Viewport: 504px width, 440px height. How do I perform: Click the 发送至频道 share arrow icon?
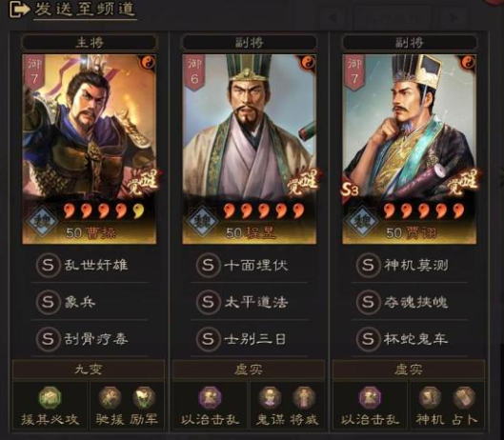[19, 10]
